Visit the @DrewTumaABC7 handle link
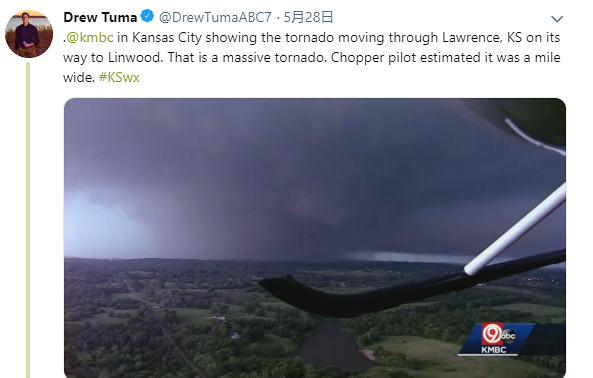Image resolution: width=593 pixels, height=378 pixels. [215, 17]
